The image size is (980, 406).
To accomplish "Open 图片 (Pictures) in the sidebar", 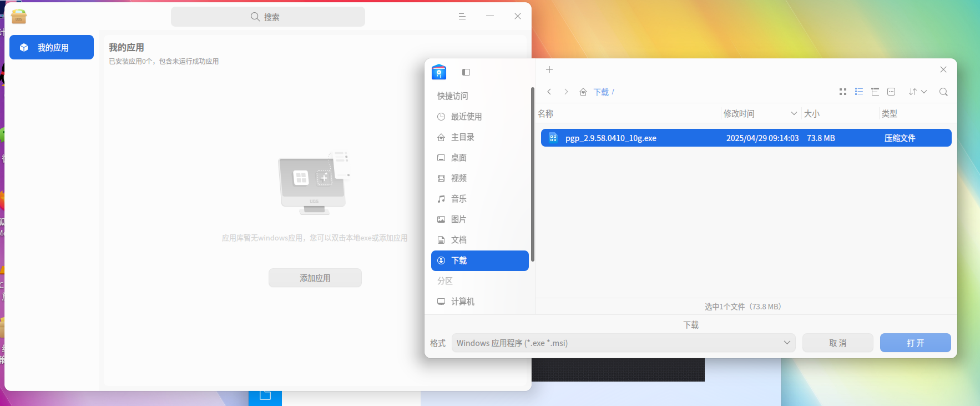I will (480, 219).
